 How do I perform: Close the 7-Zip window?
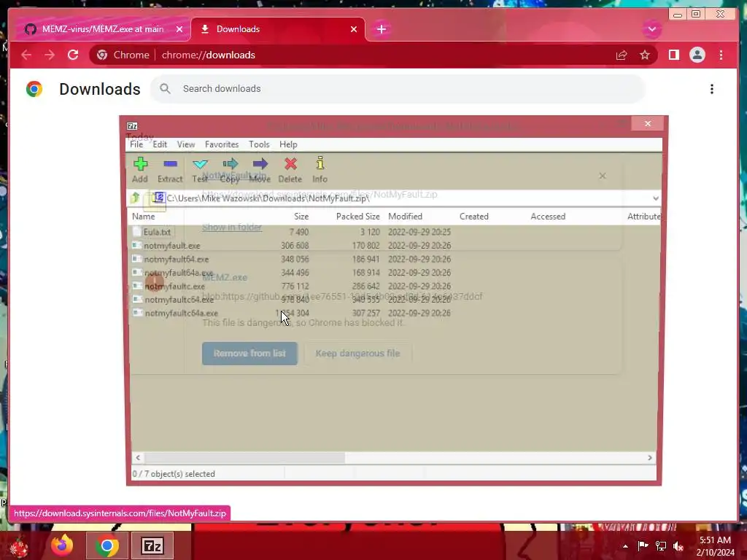[x=648, y=124]
